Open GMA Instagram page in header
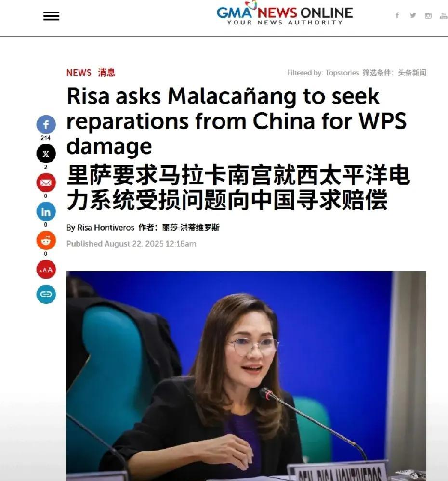The width and height of the screenshot is (448, 481). coord(428,15)
